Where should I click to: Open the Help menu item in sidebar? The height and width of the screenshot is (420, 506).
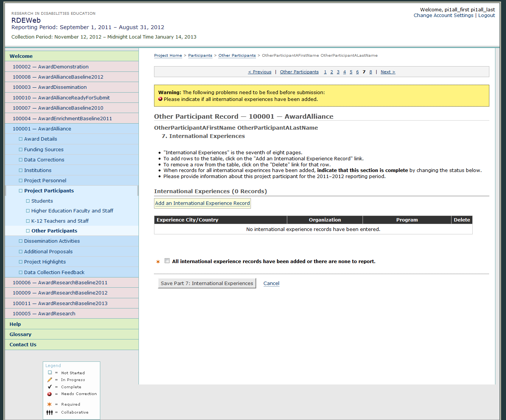click(15, 324)
